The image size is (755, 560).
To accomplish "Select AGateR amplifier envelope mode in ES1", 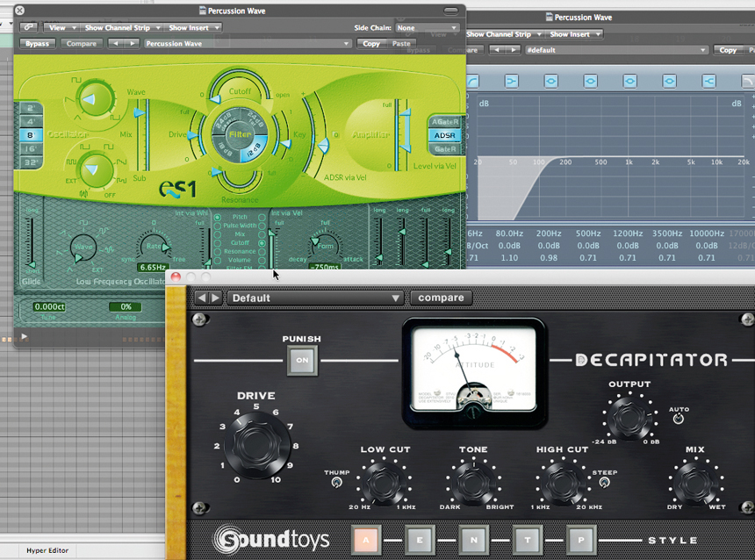I will (x=445, y=122).
